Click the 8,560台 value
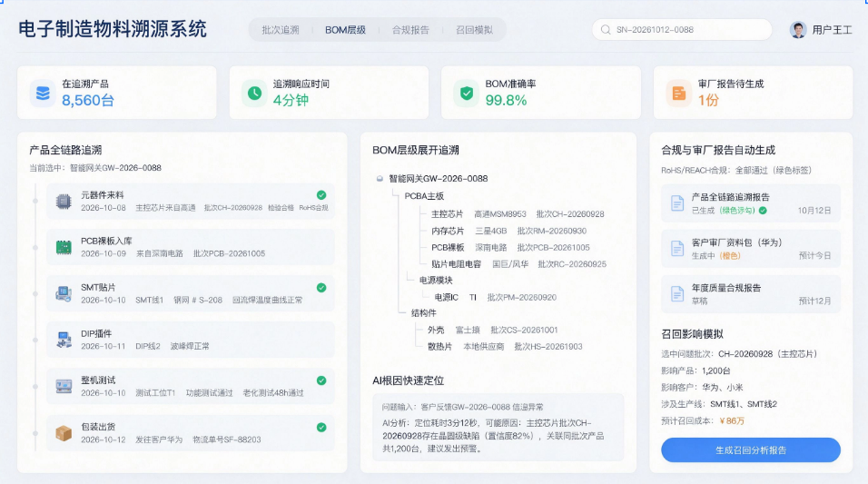This screenshot has height=484, width=868. pyautogui.click(x=88, y=100)
